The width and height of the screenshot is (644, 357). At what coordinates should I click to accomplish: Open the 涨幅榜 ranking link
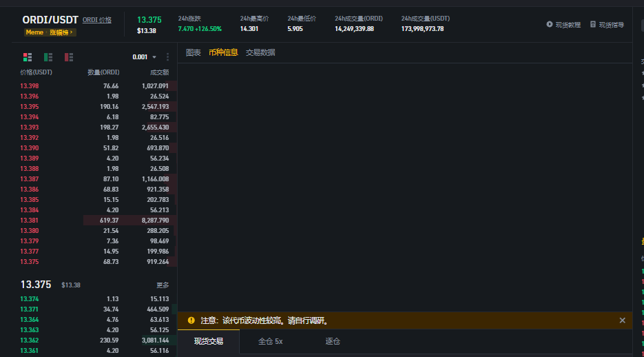tap(61, 32)
